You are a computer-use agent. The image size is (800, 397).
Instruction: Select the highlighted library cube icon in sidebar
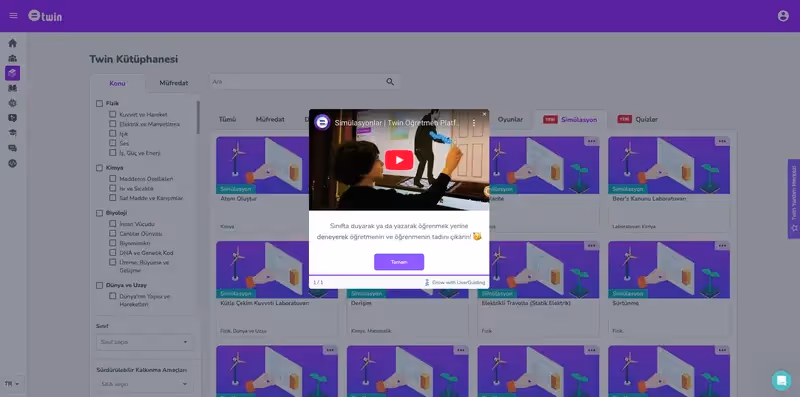[13, 73]
